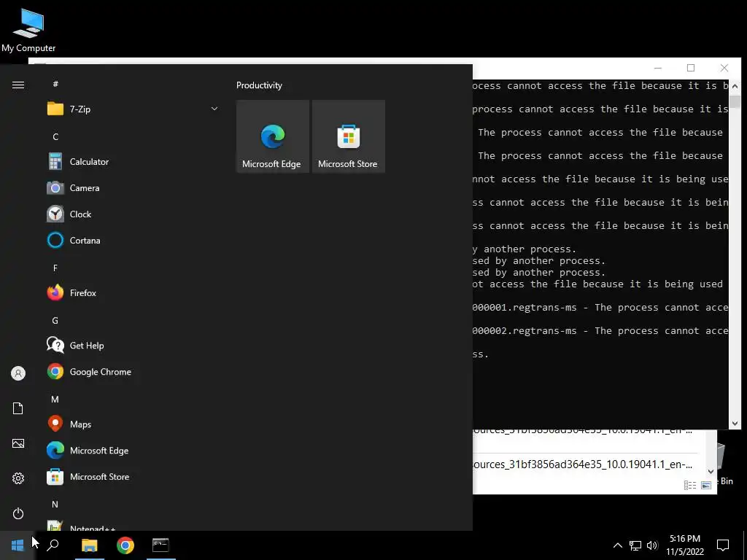Expand the Start hamburger menu
This screenshot has height=560, width=747.
pyautogui.click(x=18, y=85)
